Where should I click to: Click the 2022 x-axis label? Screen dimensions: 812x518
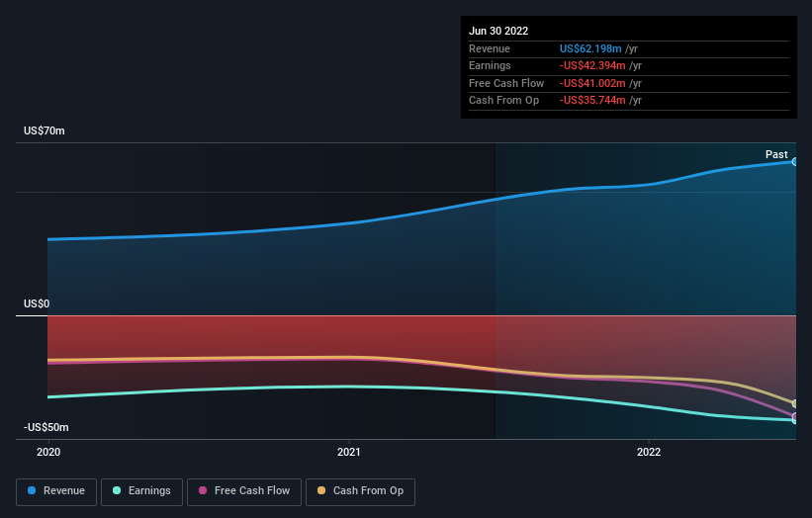pyautogui.click(x=649, y=452)
